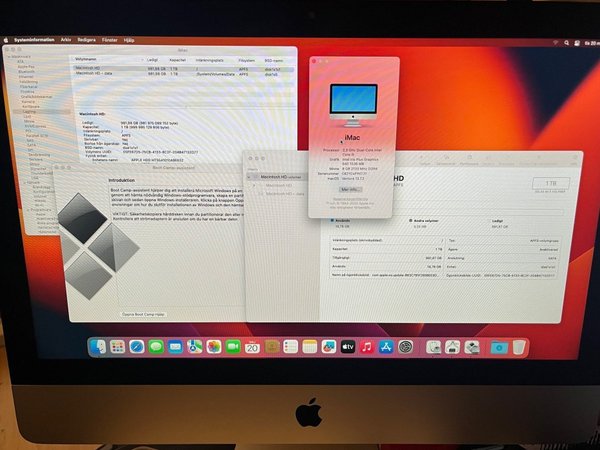
Task: Open the Systeminformation menu
Action: click(x=34, y=40)
